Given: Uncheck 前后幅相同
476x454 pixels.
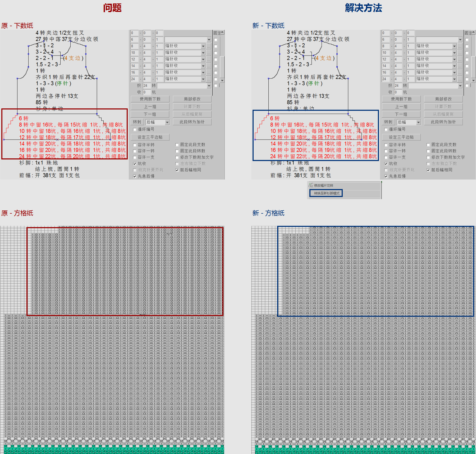Looking at the screenshot, I should pos(177,170).
